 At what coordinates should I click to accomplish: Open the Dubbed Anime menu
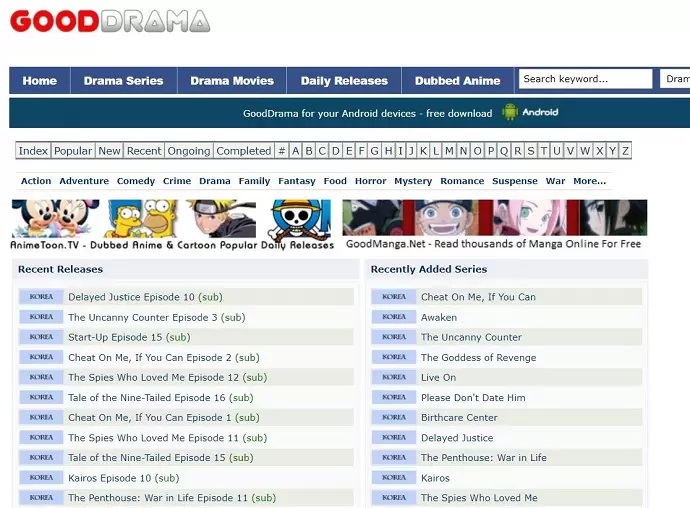(x=458, y=81)
